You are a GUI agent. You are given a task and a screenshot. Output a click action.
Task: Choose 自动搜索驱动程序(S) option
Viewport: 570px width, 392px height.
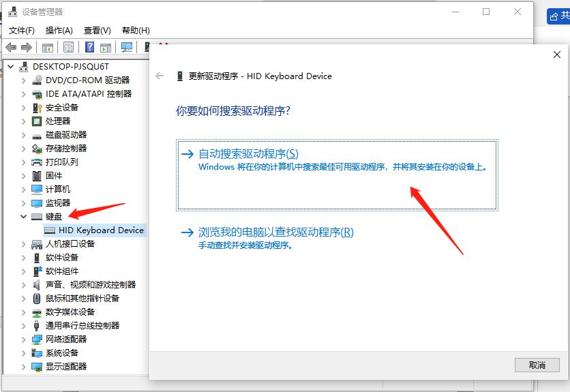[x=337, y=175]
